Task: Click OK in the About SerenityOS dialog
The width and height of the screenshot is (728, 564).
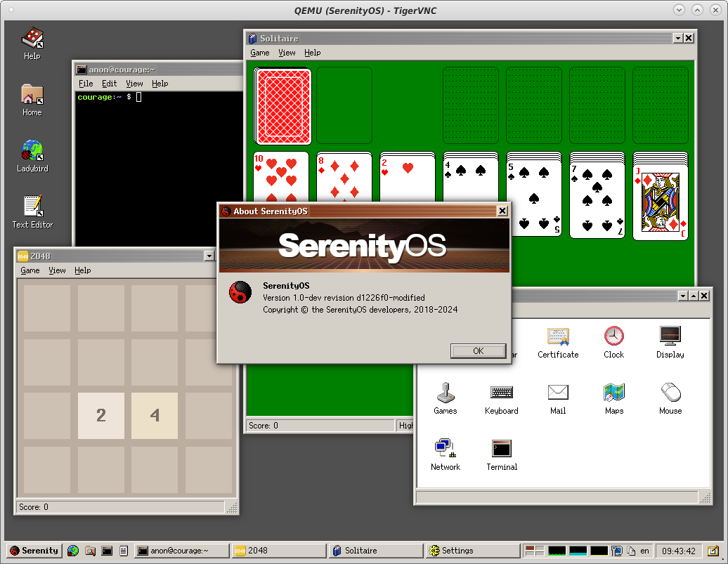Action: (478, 350)
